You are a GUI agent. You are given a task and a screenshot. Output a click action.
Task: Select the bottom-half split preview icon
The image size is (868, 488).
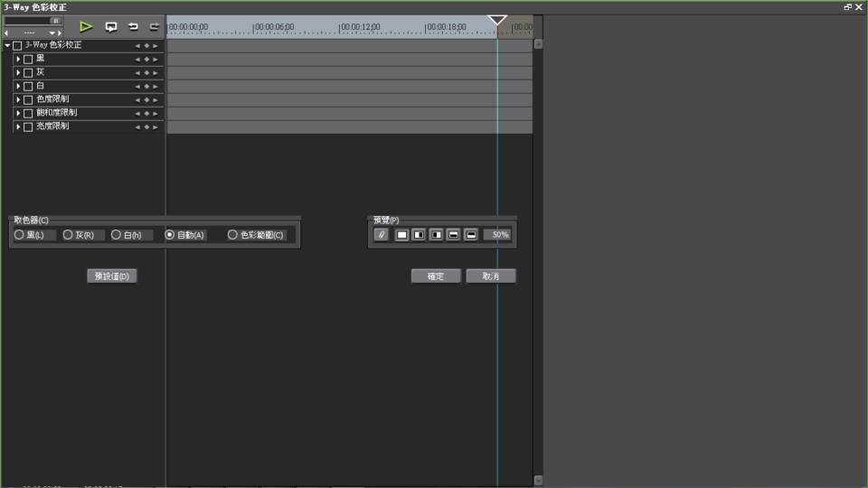click(454, 235)
